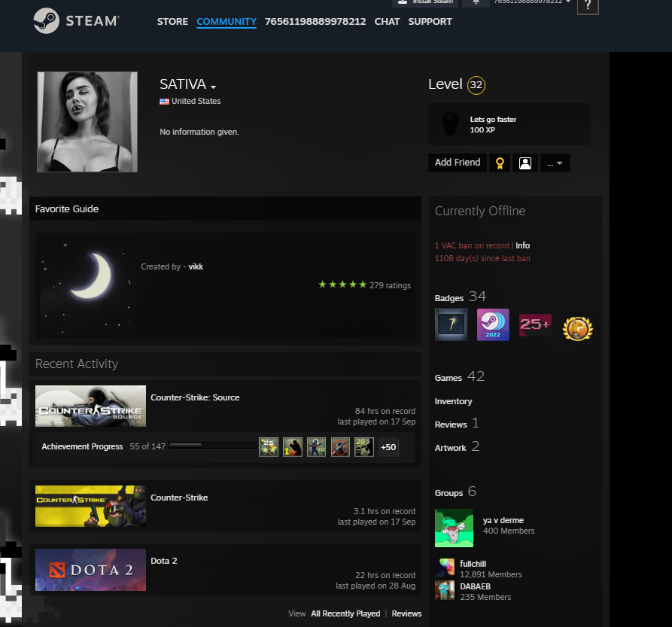Image resolution: width=672 pixels, height=627 pixels.
Task: Open the Counter-Strike: Source title link
Action: point(195,397)
